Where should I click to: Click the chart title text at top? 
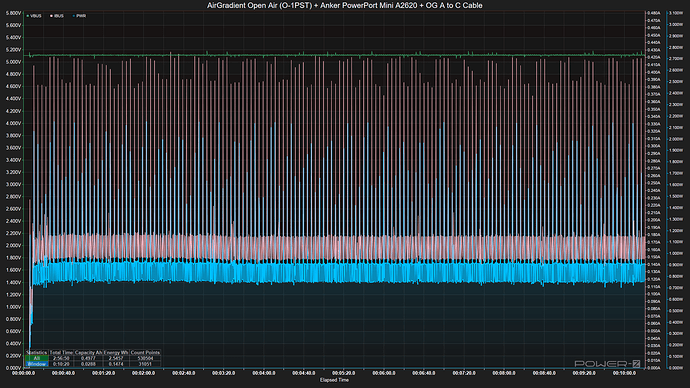tap(345, 5)
